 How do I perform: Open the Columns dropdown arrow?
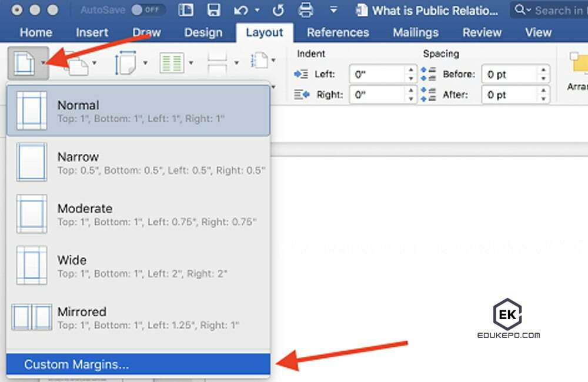coord(192,62)
